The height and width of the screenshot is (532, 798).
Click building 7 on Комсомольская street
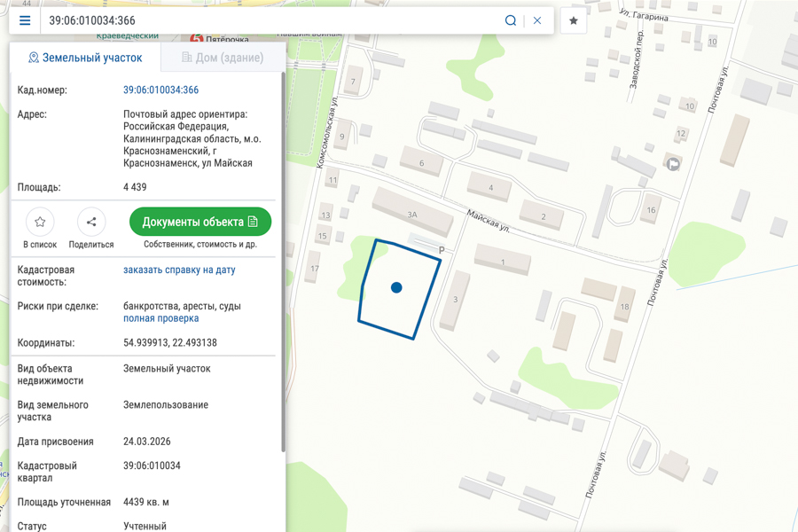(354, 82)
